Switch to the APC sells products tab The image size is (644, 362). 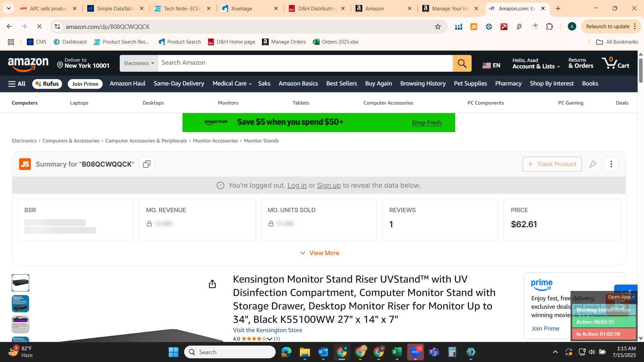(x=48, y=9)
